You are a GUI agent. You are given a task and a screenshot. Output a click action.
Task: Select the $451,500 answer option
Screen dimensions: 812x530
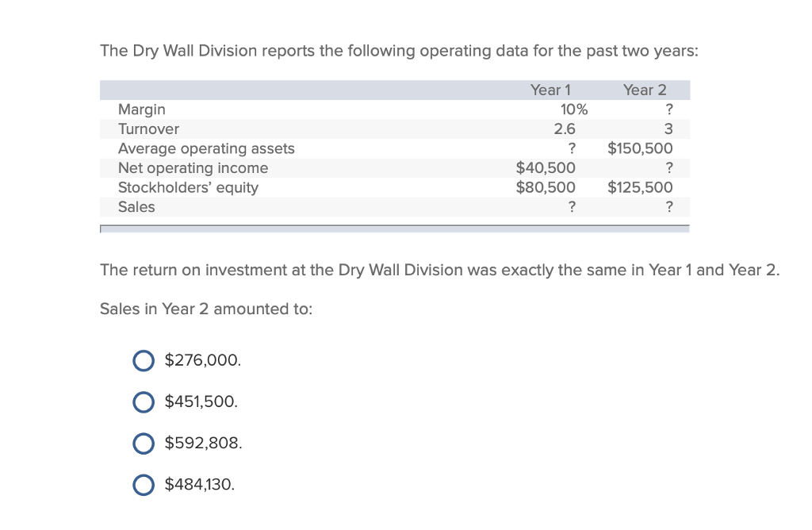coord(144,401)
